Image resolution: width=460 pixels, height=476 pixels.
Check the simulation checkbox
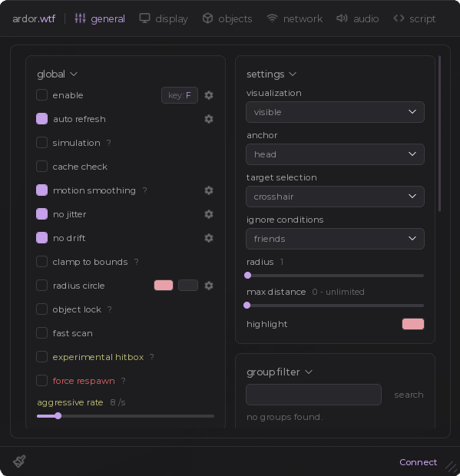click(42, 142)
